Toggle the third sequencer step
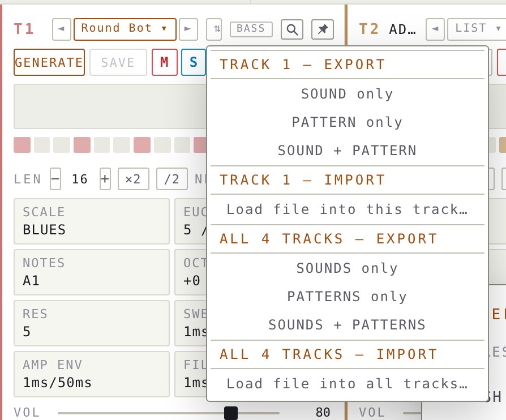This screenshot has width=506, height=420. point(62,145)
